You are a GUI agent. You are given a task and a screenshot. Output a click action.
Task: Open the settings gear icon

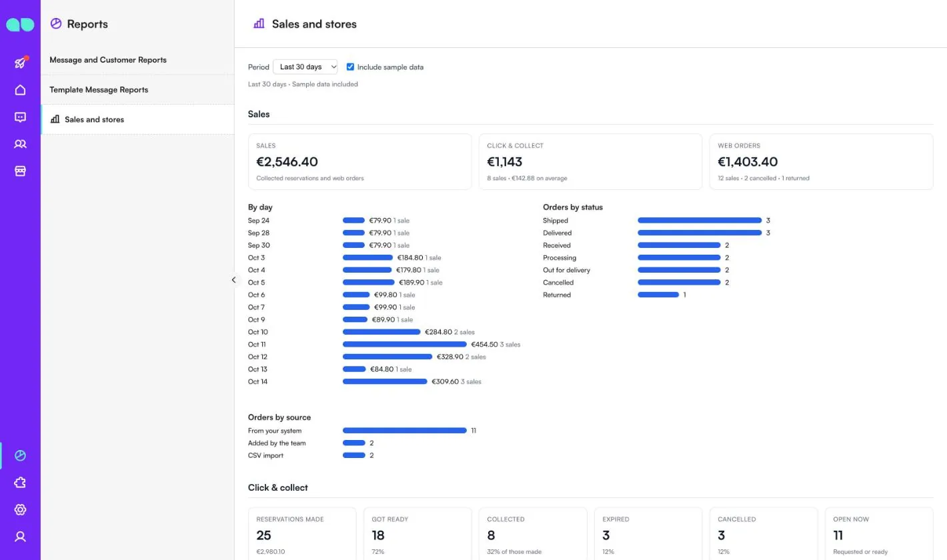coord(20,509)
